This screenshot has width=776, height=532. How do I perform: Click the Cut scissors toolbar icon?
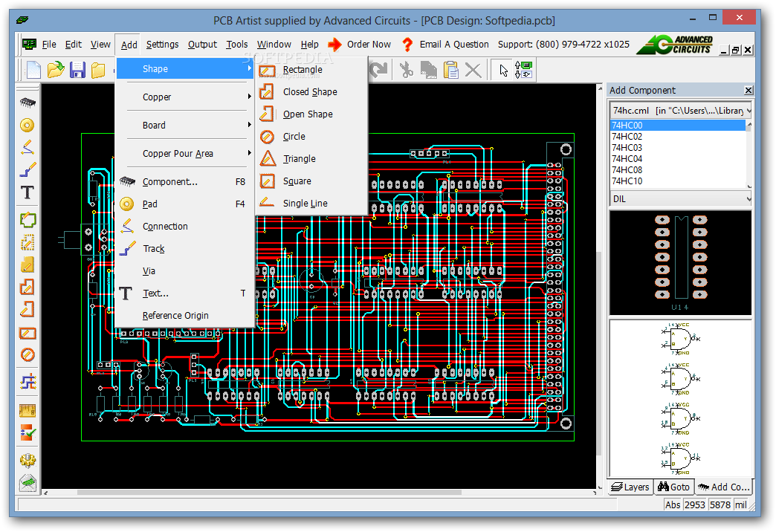(x=407, y=70)
